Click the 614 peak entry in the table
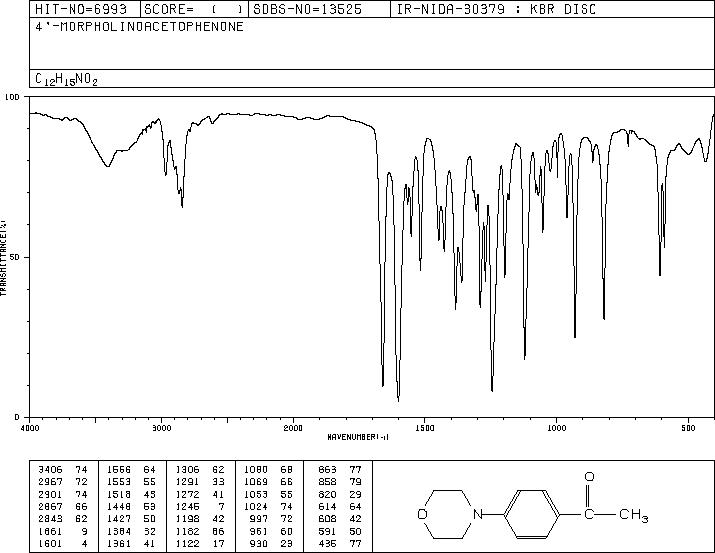Viewport: 715px width, 553px height. [340, 506]
